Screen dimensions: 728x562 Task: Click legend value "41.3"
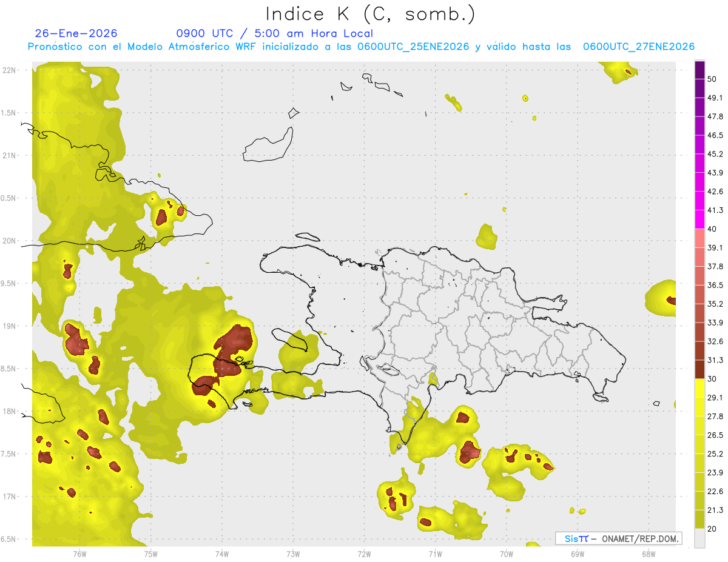tap(715, 210)
